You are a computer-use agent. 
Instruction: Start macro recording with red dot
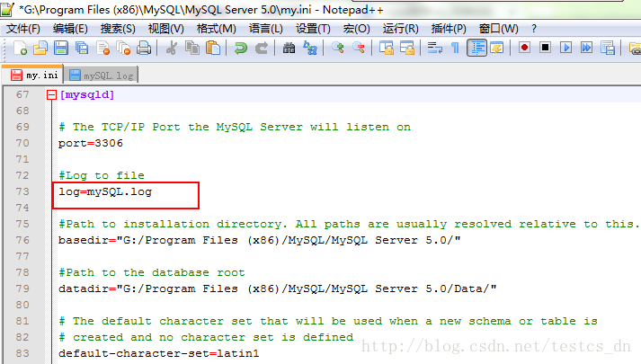pos(524,48)
